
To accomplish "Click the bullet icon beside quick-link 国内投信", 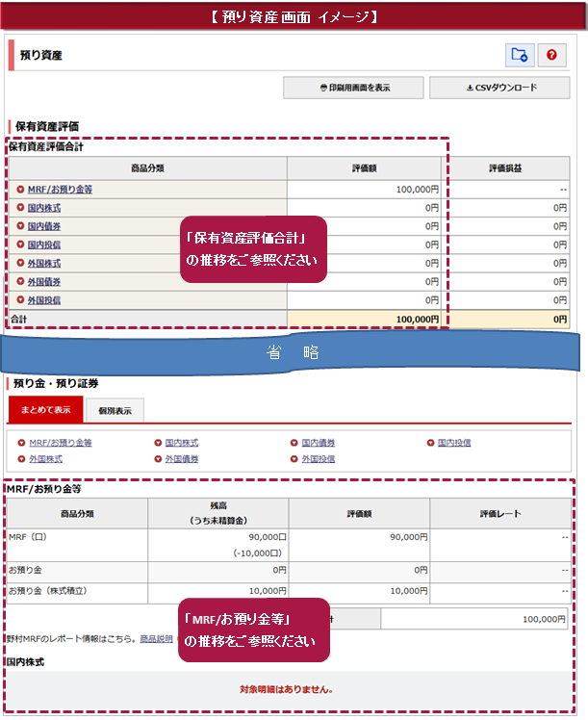I will click(430, 443).
